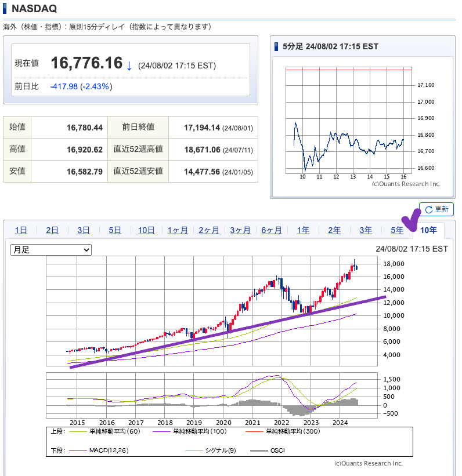Click the 高値 value 16,920.62

[x=85, y=150]
